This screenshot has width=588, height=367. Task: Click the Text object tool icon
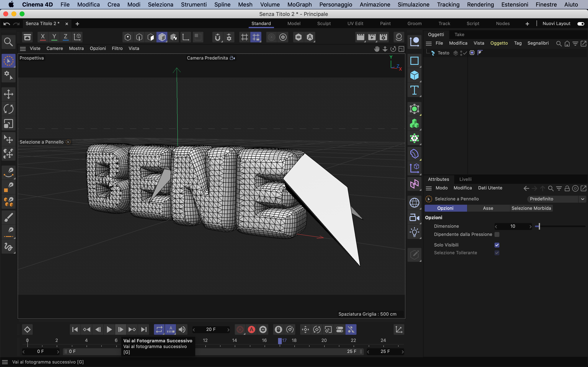coord(414,90)
